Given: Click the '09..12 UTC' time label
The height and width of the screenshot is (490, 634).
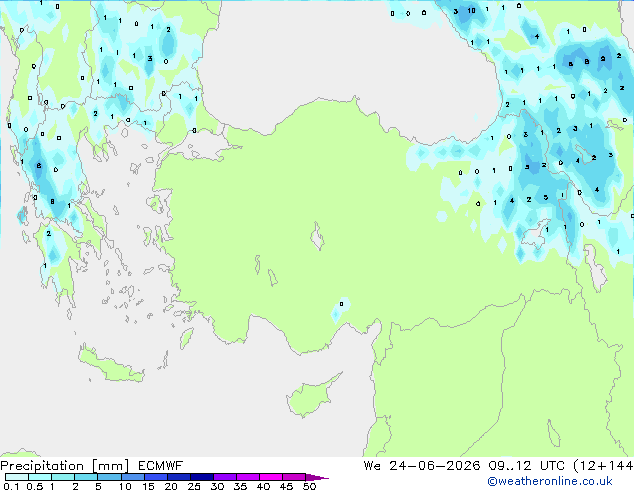Looking at the screenshot, I should [x=526, y=466].
